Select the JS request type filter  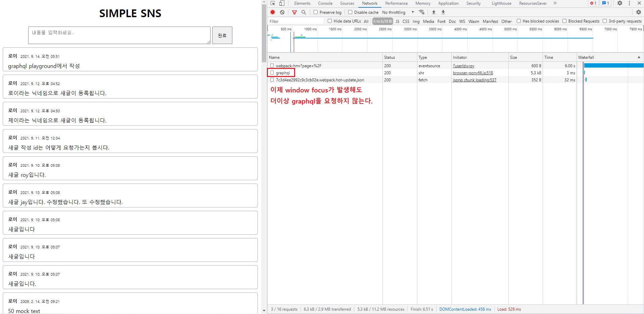(x=397, y=22)
